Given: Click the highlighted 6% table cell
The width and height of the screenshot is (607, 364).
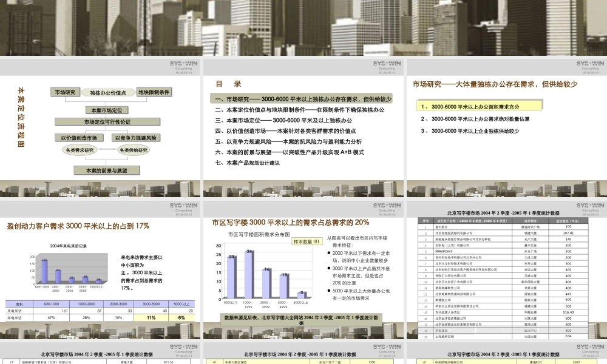Looking at the screenshot, I should [181, 317].
